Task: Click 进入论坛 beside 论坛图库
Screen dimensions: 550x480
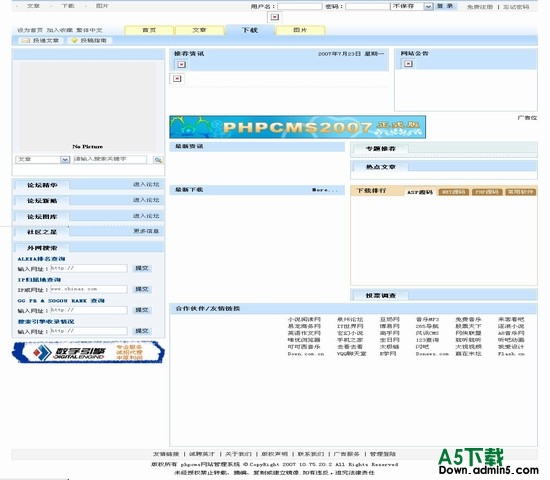Action: [146, 216]
